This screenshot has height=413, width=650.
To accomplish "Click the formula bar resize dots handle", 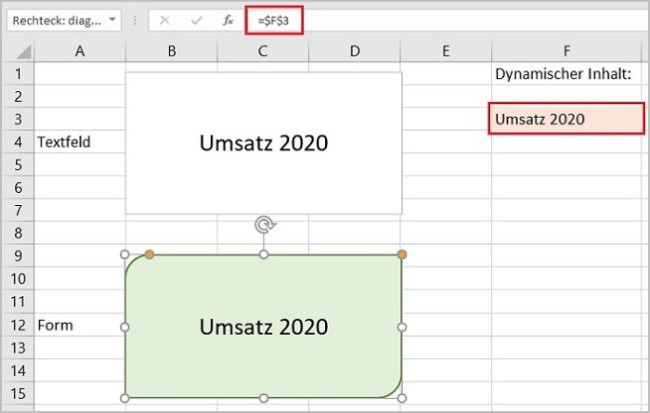I will coord(135,20).
